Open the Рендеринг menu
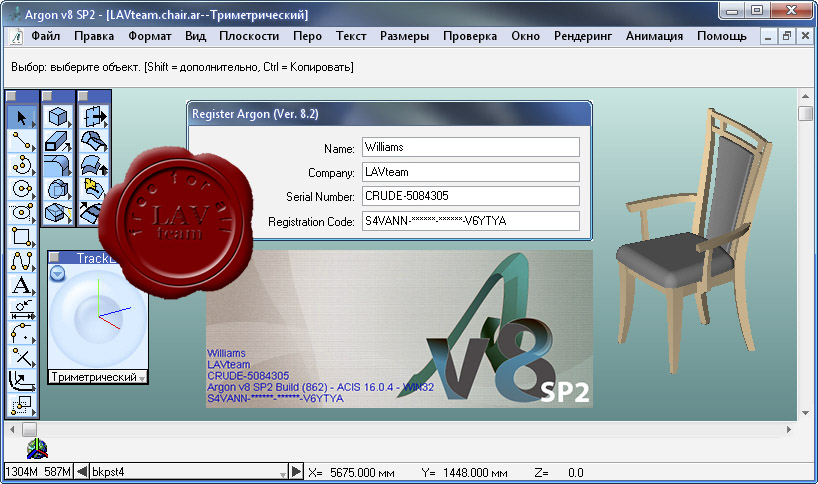This screenshot has width=818, height=484. coord(583,36)
